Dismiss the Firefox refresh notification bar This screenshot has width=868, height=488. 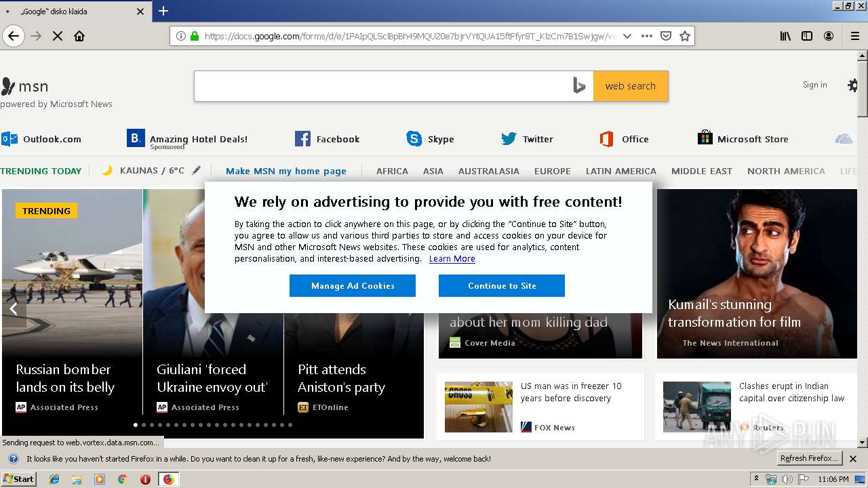853,459
